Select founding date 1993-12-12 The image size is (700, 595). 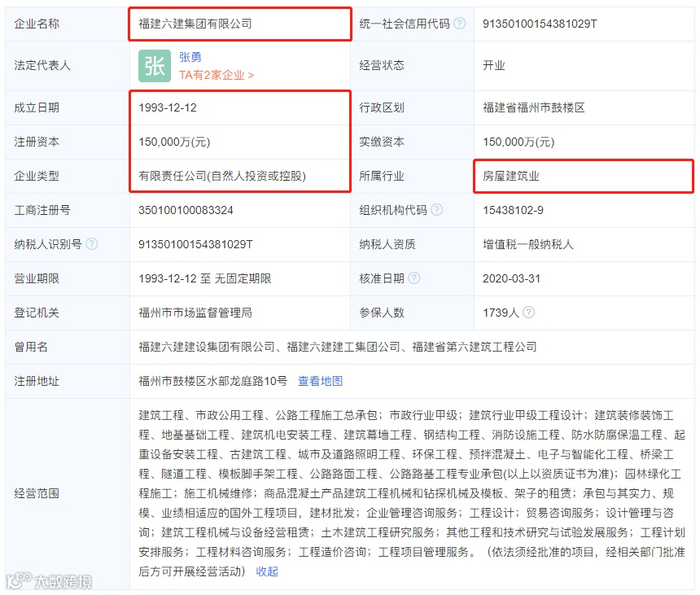point(168,107)
